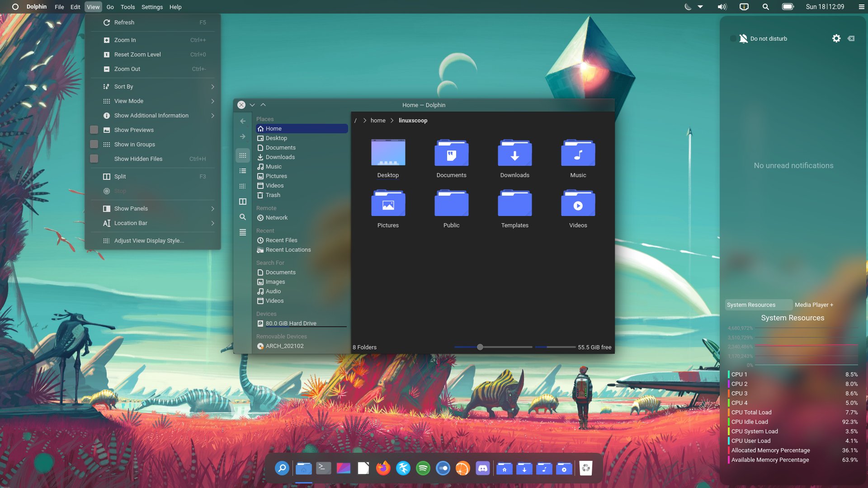
Task: Open the Pictures folder icon
Action: (388, 203)
